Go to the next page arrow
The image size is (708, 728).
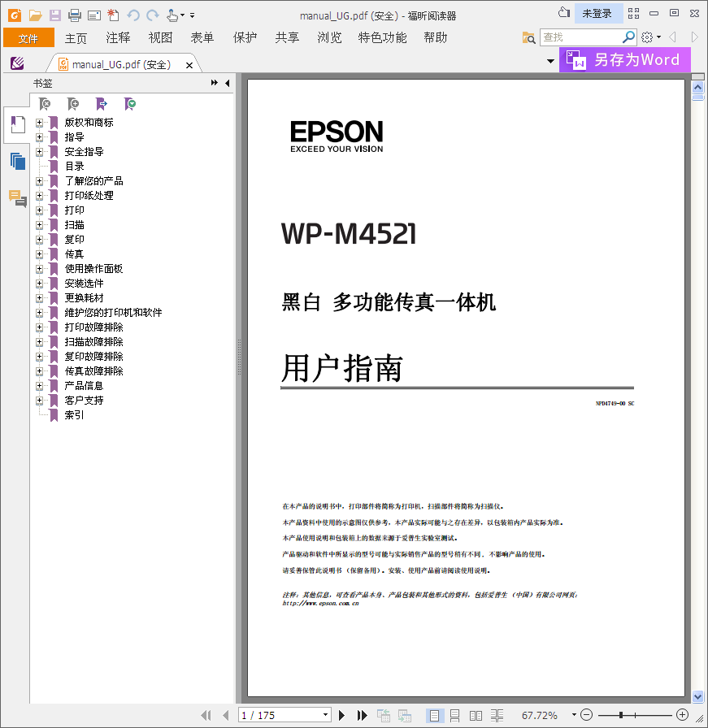(x=342, y=715)
